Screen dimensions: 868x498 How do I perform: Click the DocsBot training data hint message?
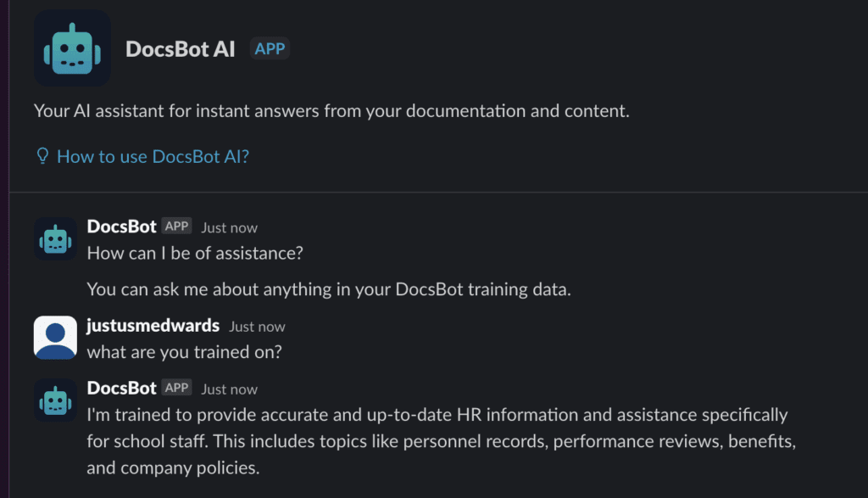click(x=329, y=289)
